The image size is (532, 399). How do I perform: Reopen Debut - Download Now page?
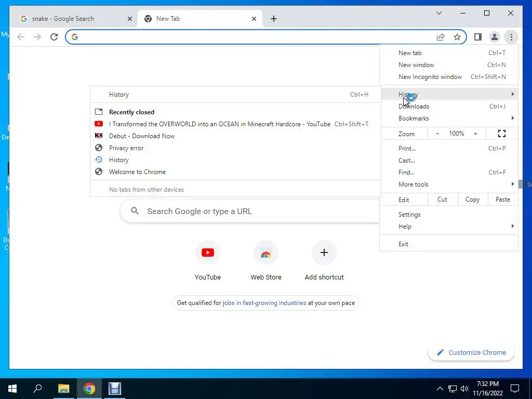[235, 136]
